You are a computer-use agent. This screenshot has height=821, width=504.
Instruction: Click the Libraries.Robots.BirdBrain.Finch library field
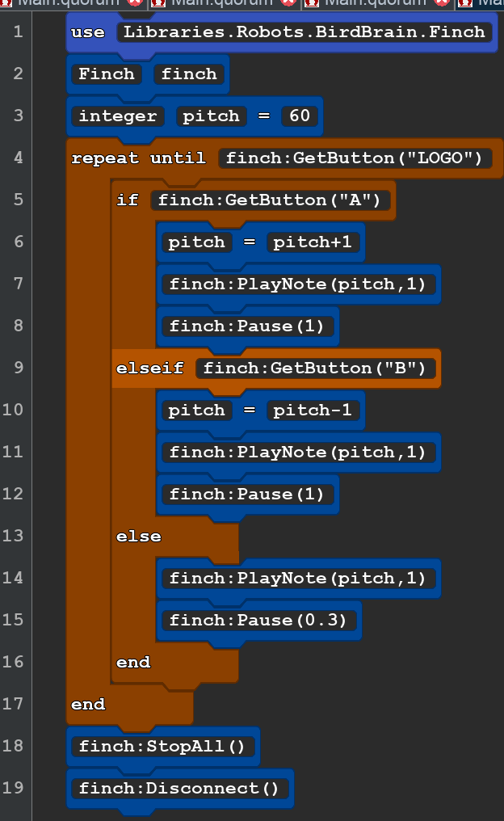click(304, 32)
